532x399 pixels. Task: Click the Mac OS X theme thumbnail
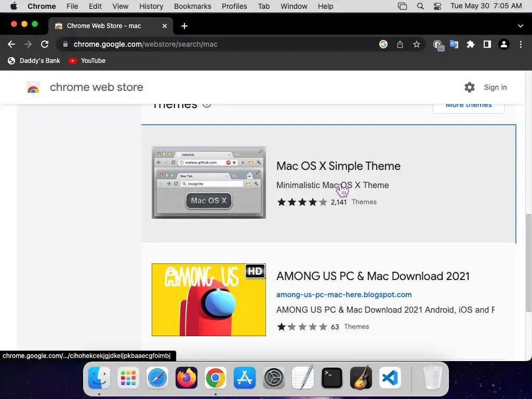pyautogui.click(x=209, y=182)
